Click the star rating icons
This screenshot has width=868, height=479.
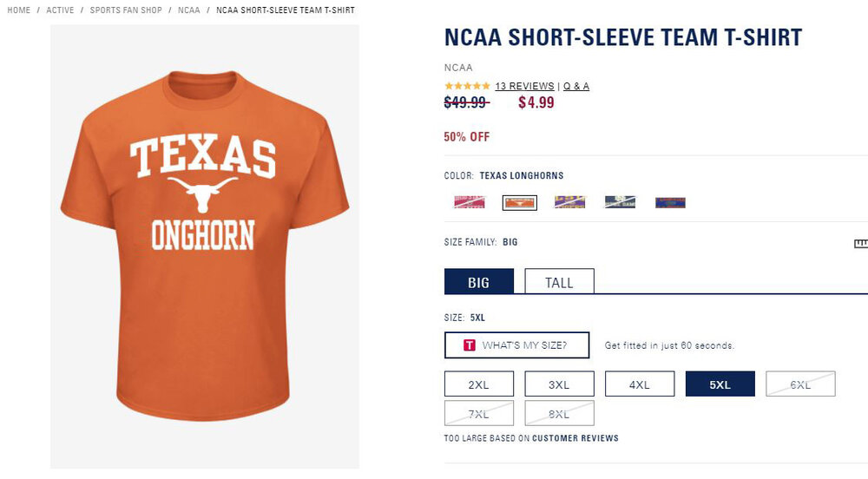click(x=467, y=86)
